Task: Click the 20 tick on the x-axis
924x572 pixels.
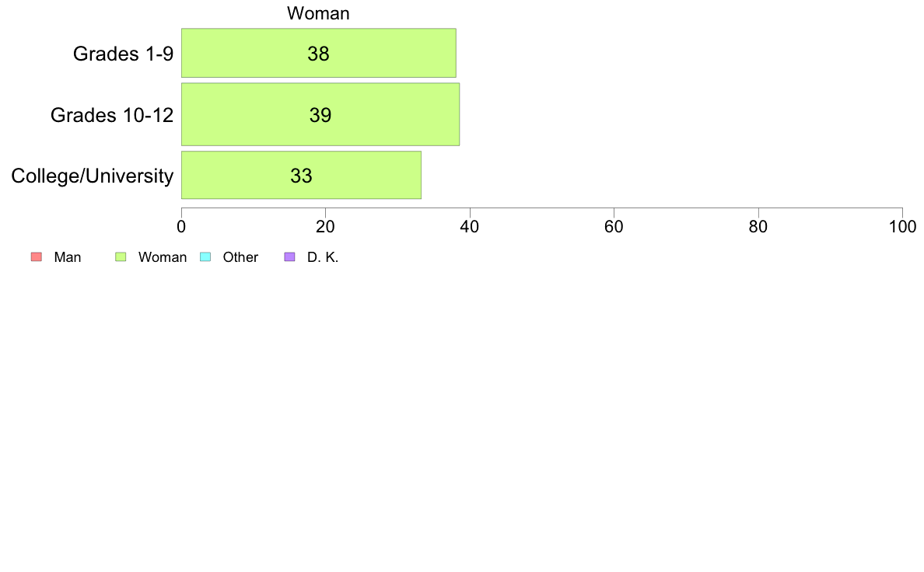Action: [x=325, y=227]
